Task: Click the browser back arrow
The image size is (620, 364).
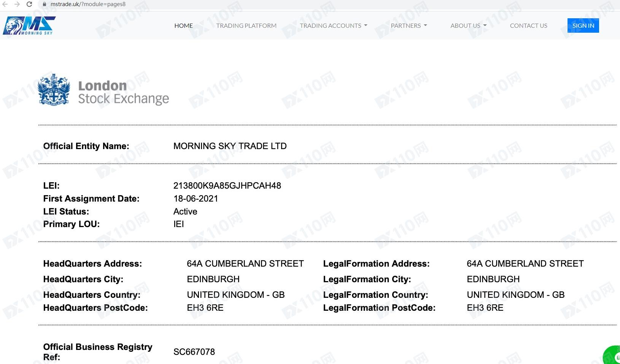Action: click(x=5, y=4)
